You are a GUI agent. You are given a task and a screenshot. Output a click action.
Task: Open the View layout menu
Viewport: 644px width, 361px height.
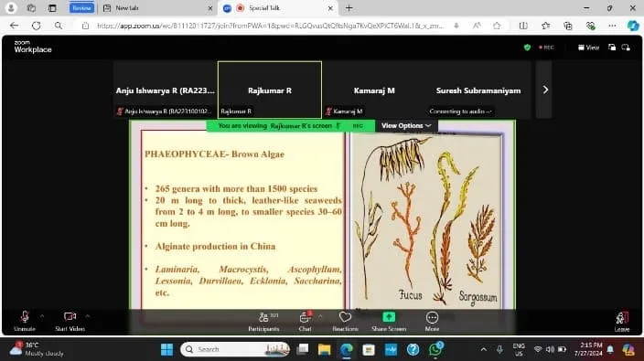pyautogui.click(x=588, y=48)
